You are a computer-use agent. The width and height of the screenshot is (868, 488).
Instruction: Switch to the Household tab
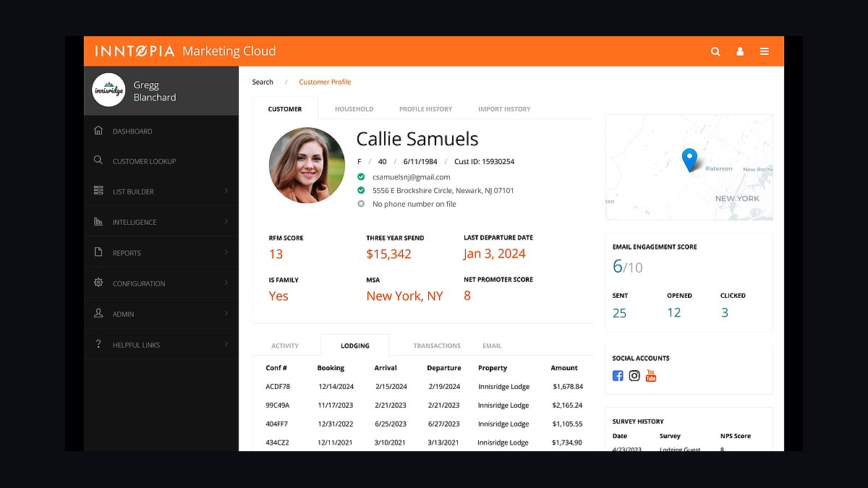click(x=354, y=109)
